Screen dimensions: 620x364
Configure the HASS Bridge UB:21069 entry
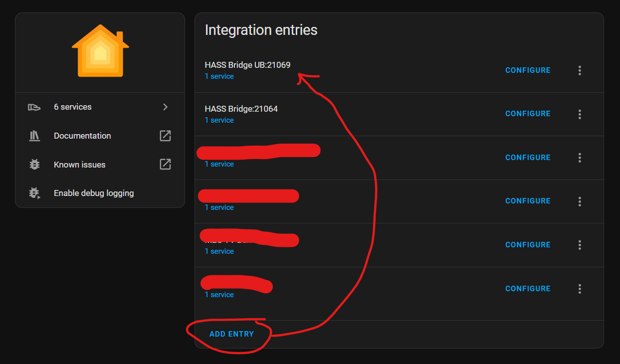pyautogui.click(x=528, y=70)
